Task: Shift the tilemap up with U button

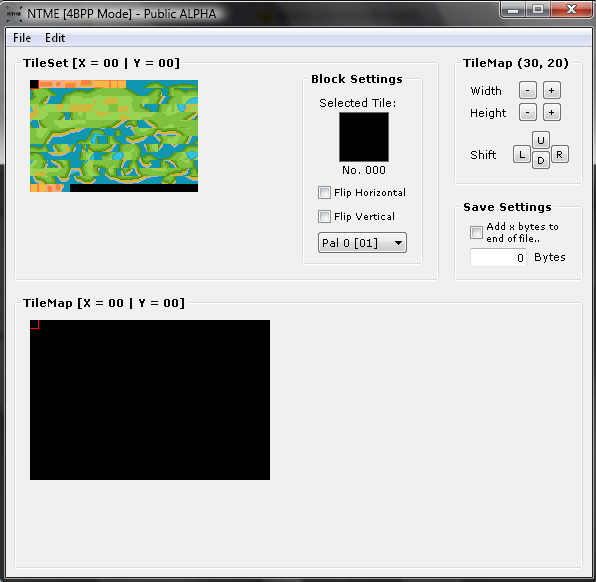Action: pos(541,140)
